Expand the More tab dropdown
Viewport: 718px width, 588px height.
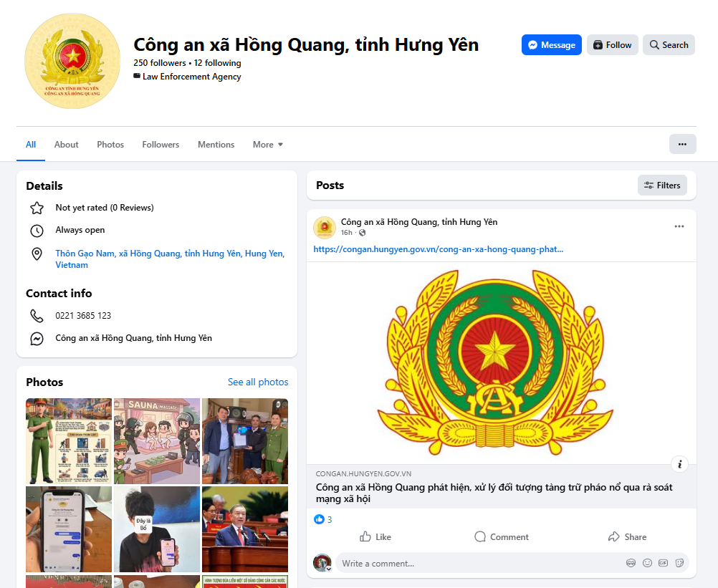268,145
